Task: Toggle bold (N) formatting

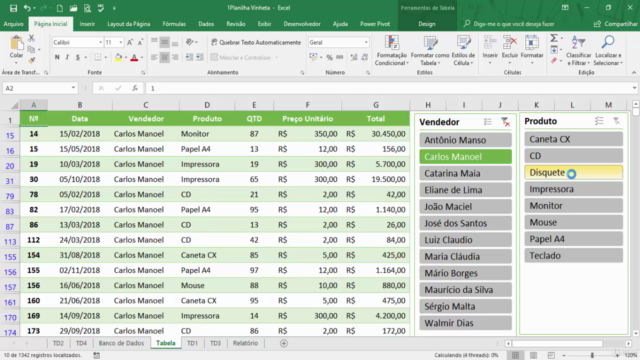Action: click(57, 58)
